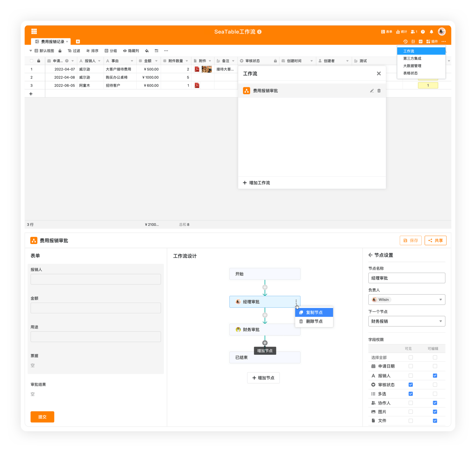This screenshot has height=452, width=476.
Task: Click the apps grid icon in the header
Action: tap(34, 31)
